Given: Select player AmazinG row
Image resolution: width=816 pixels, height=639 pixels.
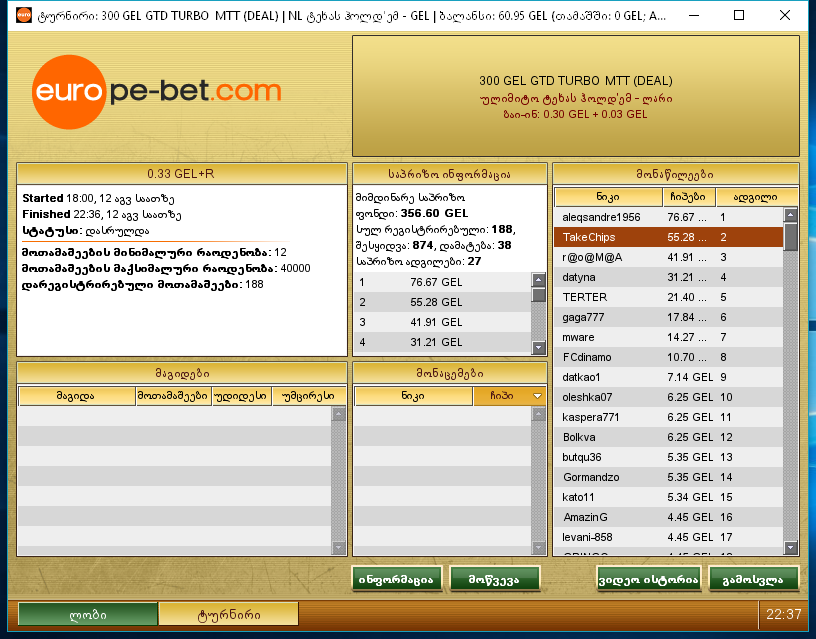Looking at the screenshot, I should (x=668, y=517).
